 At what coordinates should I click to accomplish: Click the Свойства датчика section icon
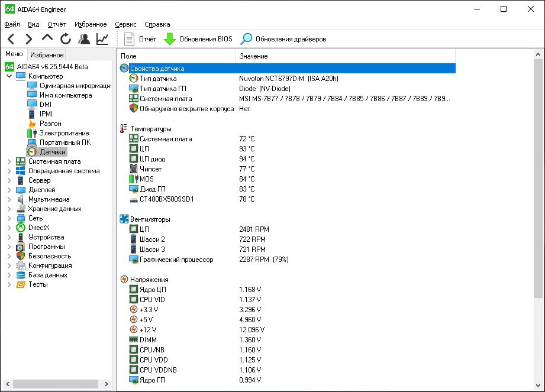tap(124, 68)
